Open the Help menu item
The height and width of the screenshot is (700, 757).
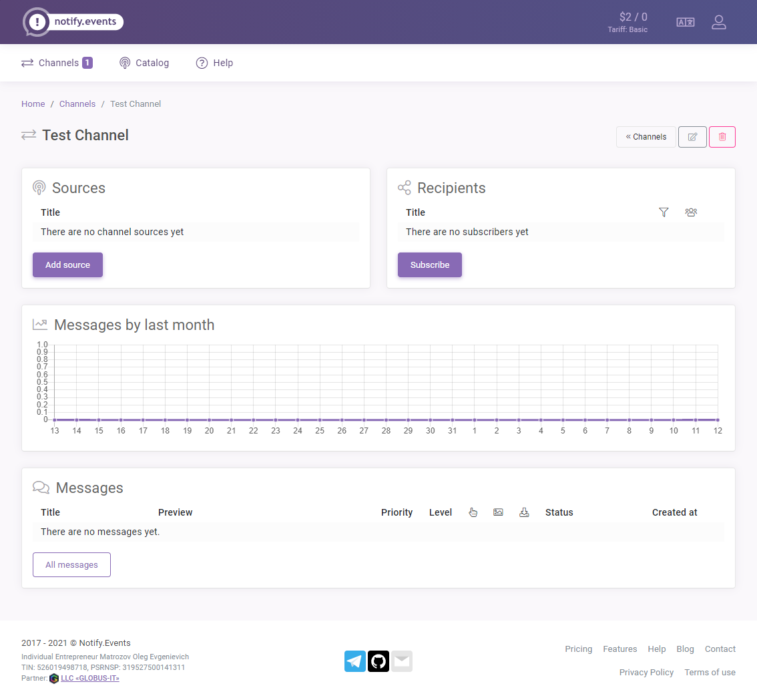pyautogui.click(x=214, y=63)
